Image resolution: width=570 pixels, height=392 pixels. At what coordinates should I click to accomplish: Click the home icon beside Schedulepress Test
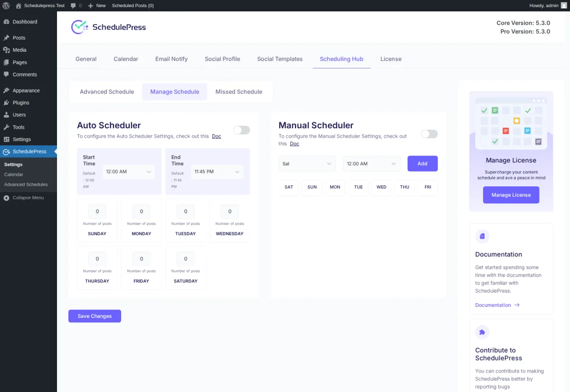tap(19, 6)
